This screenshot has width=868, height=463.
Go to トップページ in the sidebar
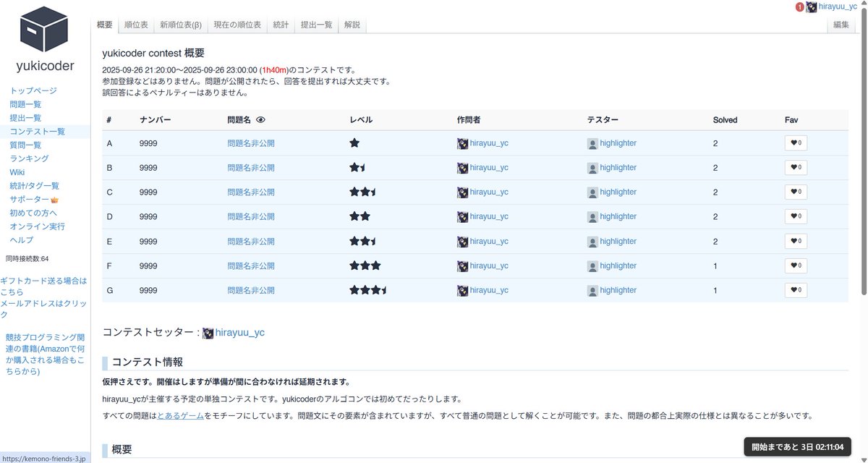tap(33, 90)
